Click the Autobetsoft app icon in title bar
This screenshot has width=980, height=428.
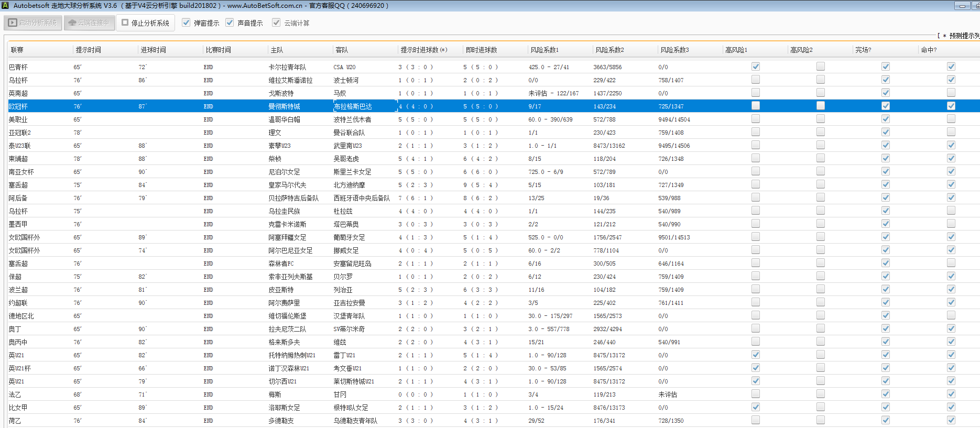(5, 5)
